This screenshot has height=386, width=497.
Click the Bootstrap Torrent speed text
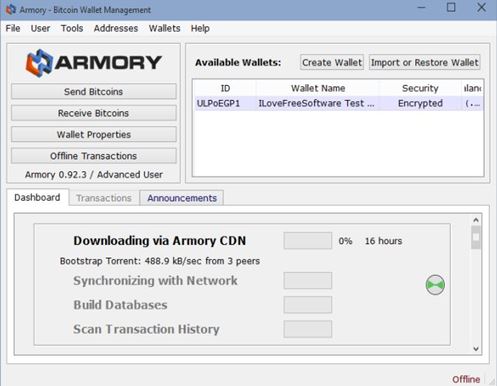tap(160, 261)
